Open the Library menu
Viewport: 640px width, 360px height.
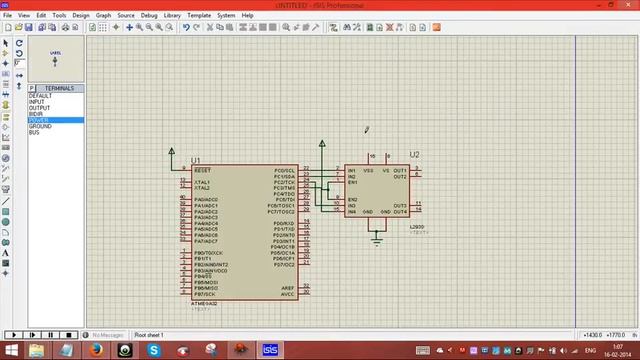(x=172, y=16)
